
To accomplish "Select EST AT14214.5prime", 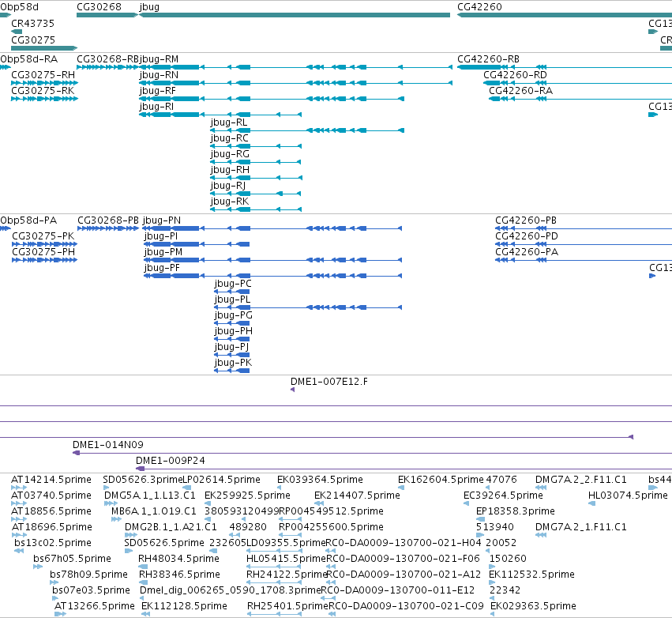I will pos(51,480).
